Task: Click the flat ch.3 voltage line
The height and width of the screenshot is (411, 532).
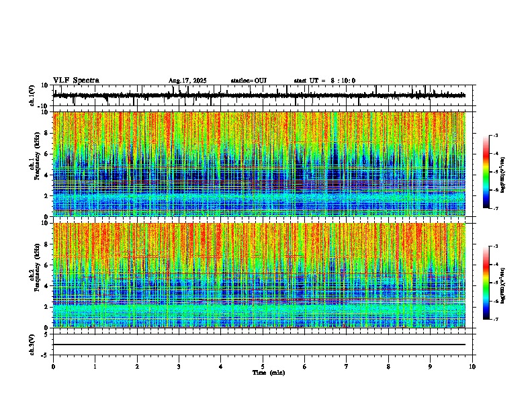Action: (x=259, y=345)
